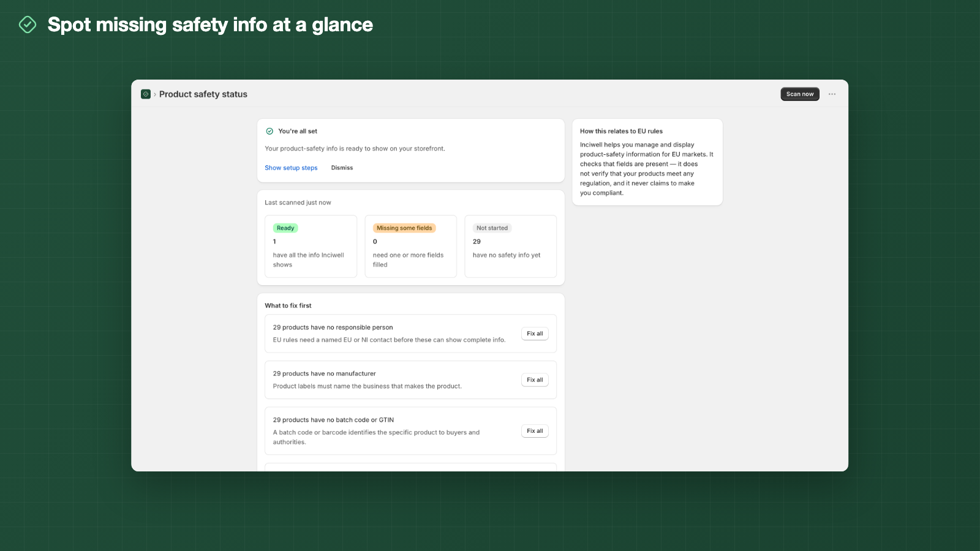980x551 pixels.
Task: Click the green checkmark beside You're all set
Action: click(269, 131)
